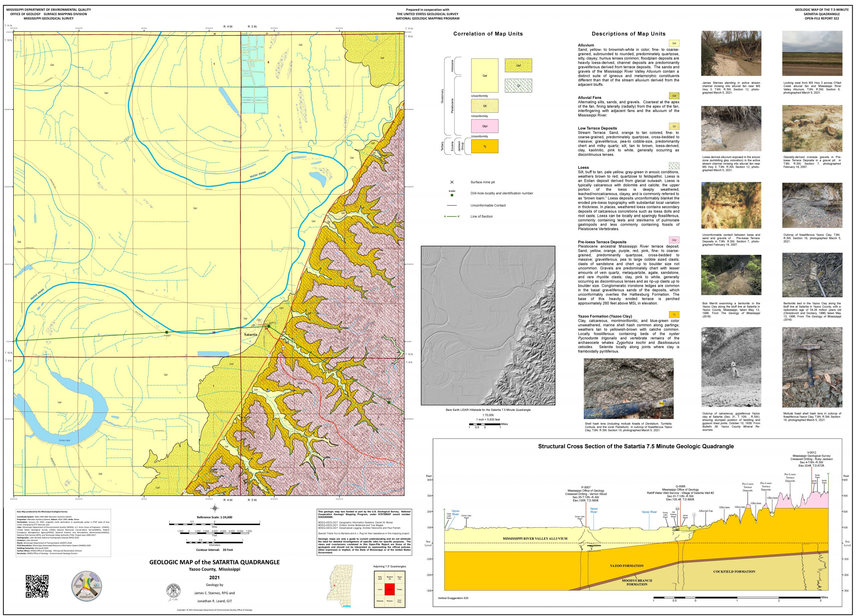Screen dimensions: 856x616
Task: Click the Kilometers scale bar under the map
Action: 214,542
